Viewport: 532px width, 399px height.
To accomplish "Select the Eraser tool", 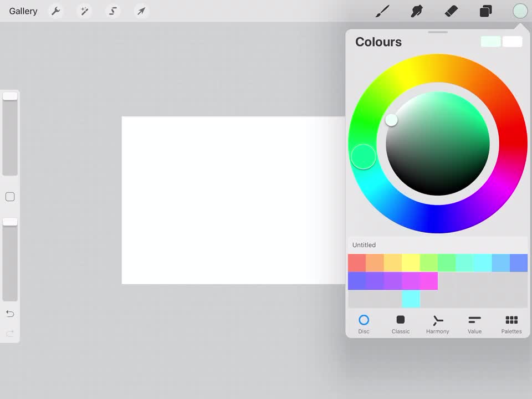I will pos(451,11).
